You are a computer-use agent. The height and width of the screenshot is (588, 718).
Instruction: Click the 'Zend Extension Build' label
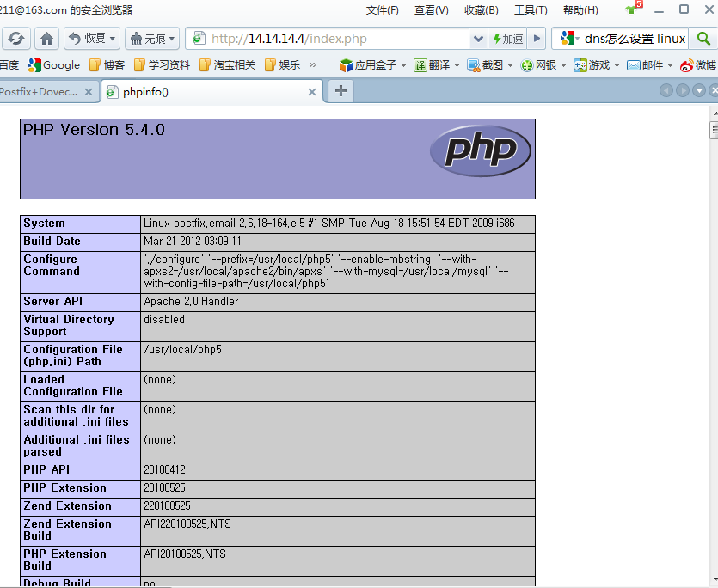tap(67, 530)
